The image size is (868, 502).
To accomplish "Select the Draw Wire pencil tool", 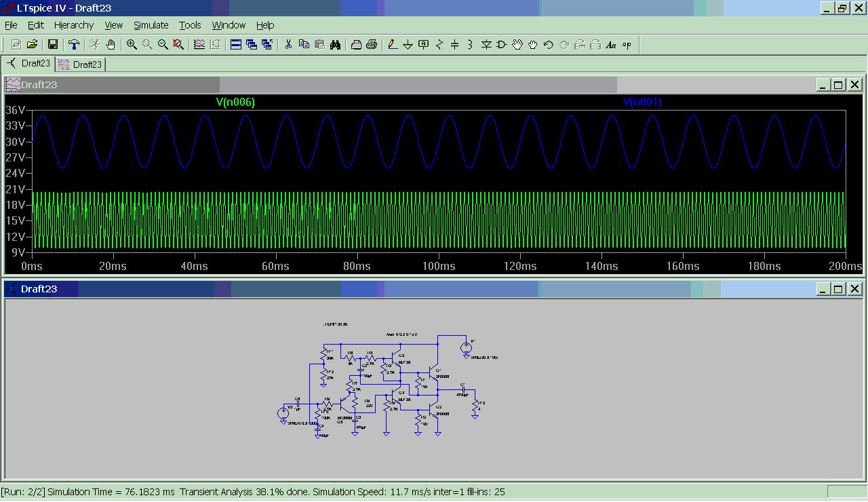I will click(x=392, y=45).
